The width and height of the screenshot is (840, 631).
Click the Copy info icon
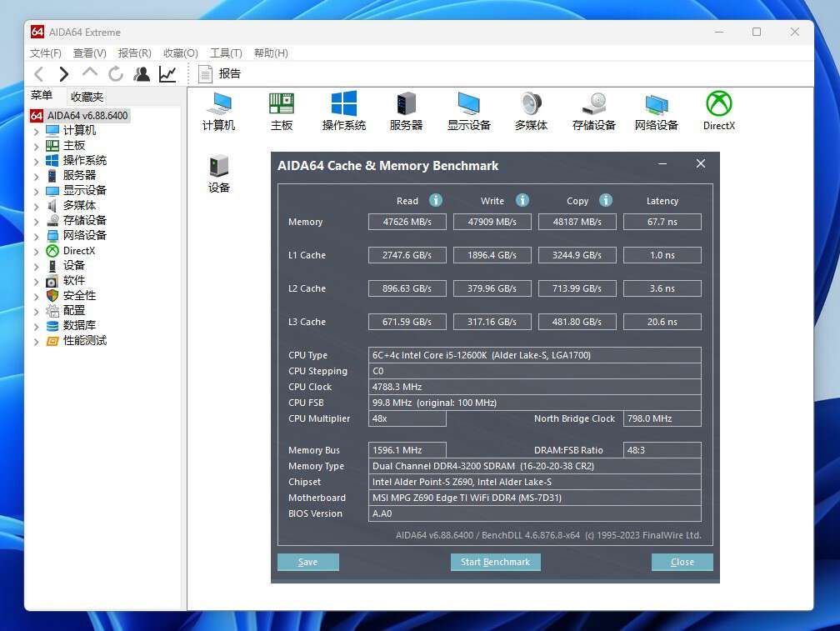pyautogui.click(x=606, y=200)
